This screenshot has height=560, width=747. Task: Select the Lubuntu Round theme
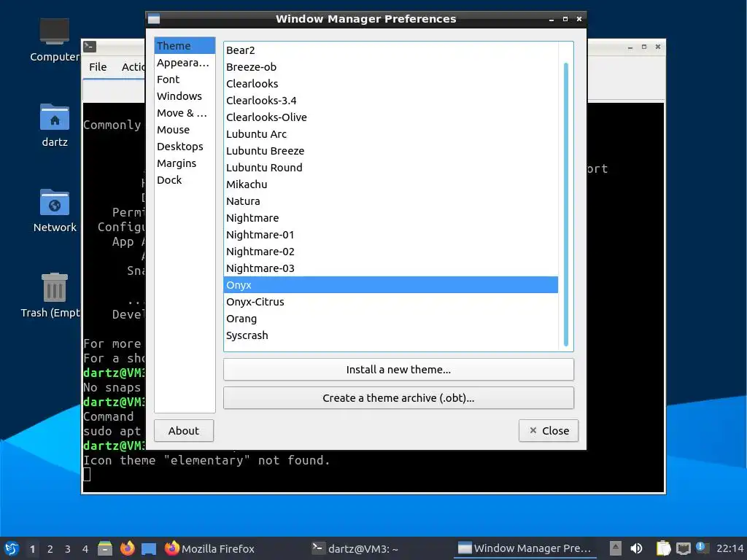[x=391, y=167]
